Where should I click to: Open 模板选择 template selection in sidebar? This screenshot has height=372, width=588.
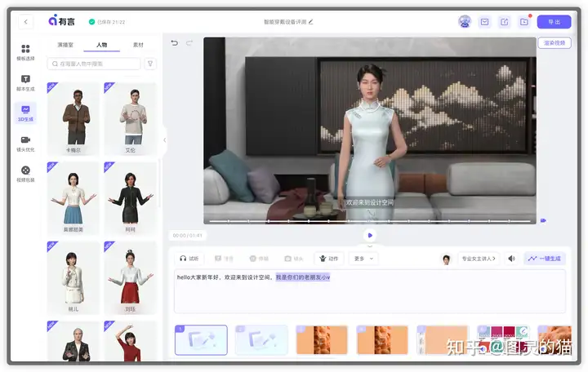coord(25,52)
